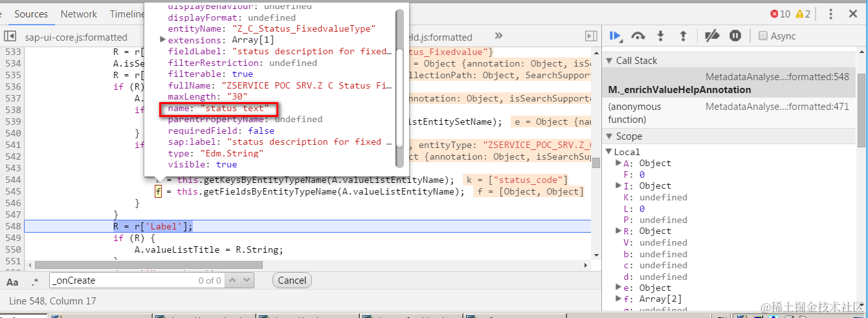The height and width of the screenshot is (318, 868).
Task: Switch to the Sources tab
Action: [x=31, y=14]
